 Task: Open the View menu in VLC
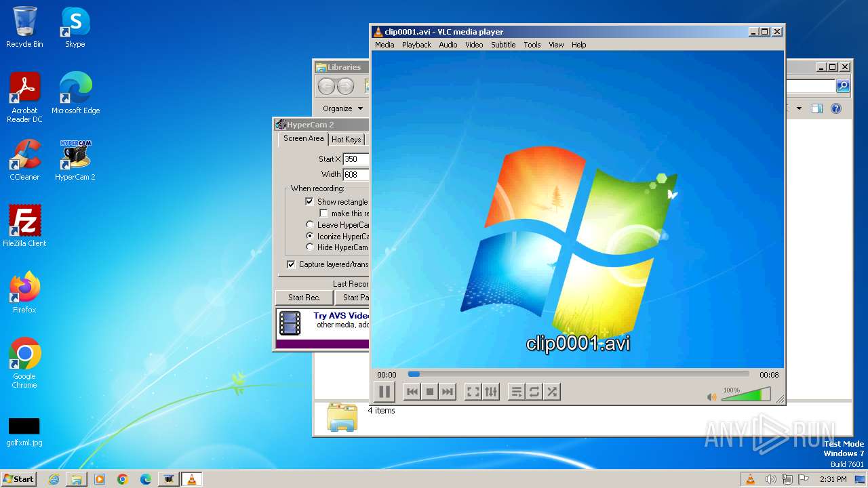click(556, 45)
